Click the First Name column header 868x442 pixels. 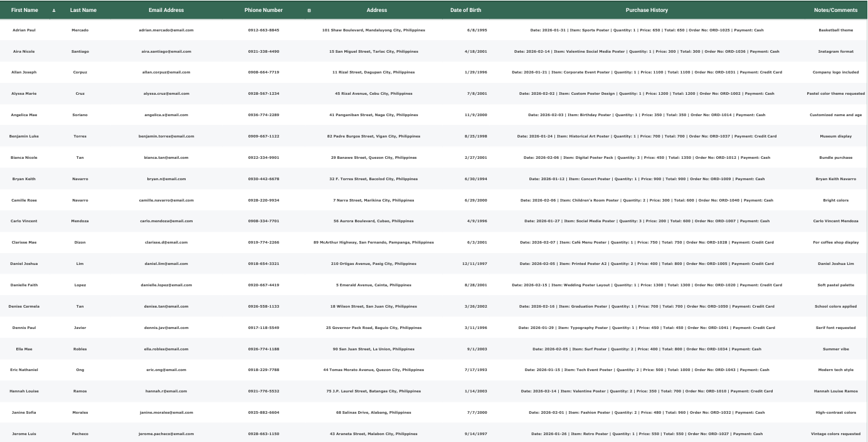point(24,10)
